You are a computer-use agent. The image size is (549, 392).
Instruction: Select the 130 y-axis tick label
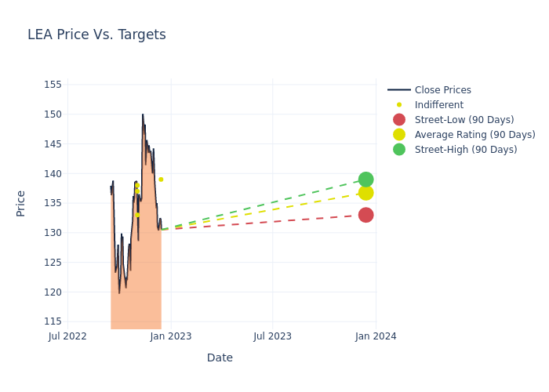[x=53, y=233]
